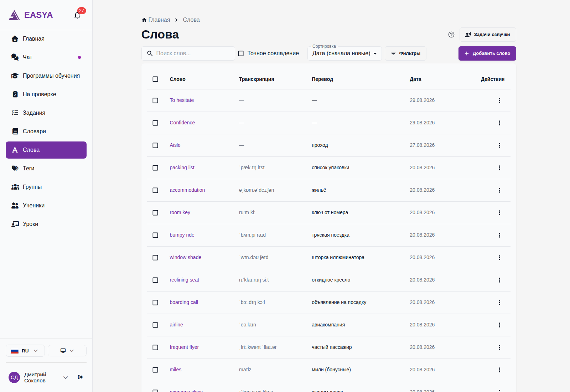
Task: Open actions menu for To hesitate row
Action: click(x=499, y=100)
